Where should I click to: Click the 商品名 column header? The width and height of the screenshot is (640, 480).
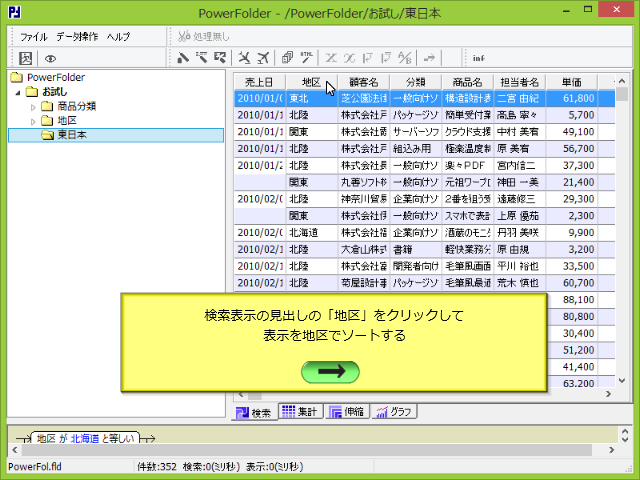point(467,82)
